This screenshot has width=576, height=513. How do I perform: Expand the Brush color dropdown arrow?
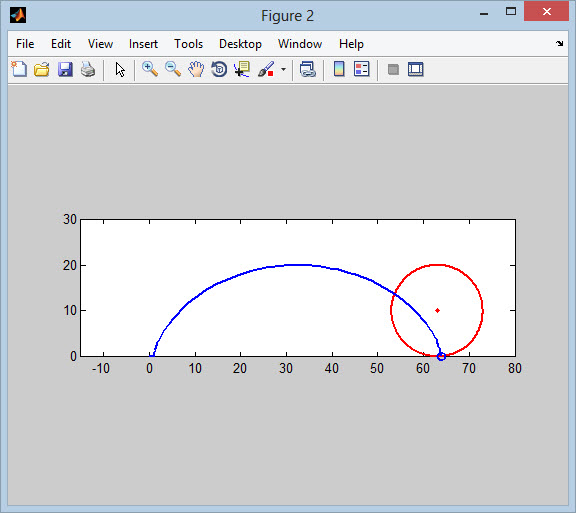(x=283, y=69)
